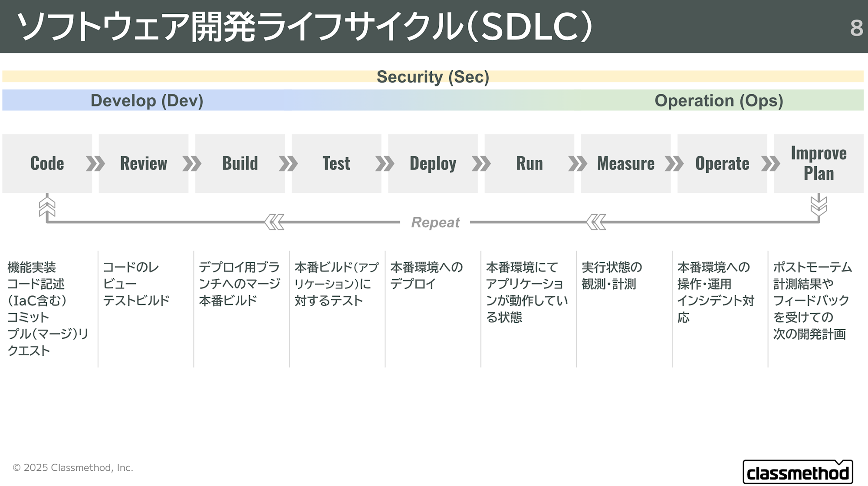Click the double chevron between Operate and Improve Plan

[770, 164]
